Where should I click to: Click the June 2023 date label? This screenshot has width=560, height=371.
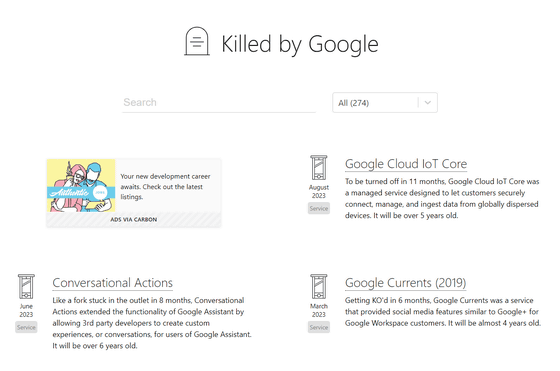tap(26, 310)
